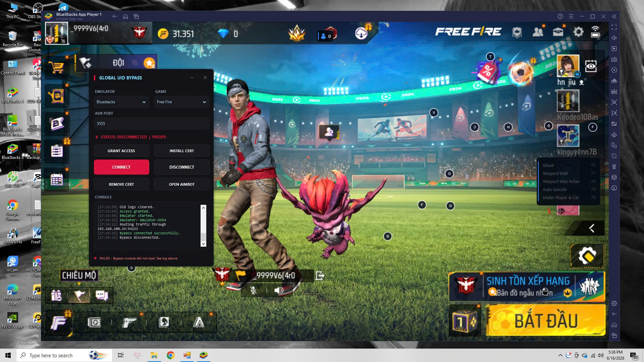Open the clipboard missions icon in left sidebar
Viewport: 644px width, 362px height.
[x=57, y=151]
